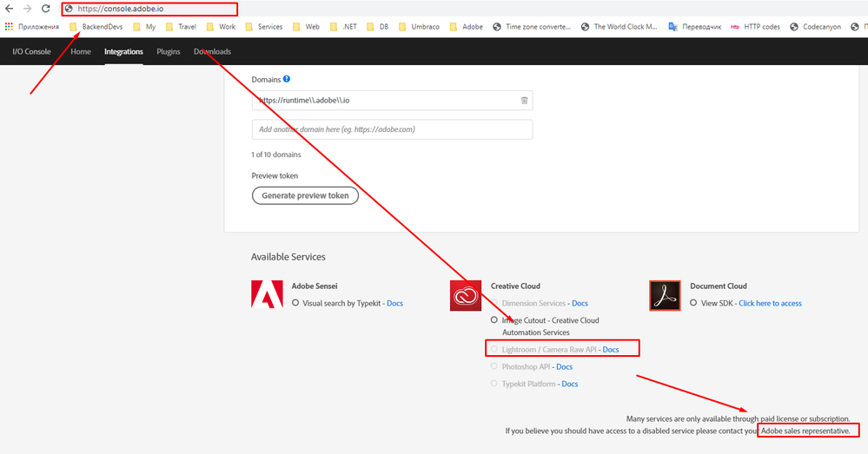Select Typekit Platform radio
Image resolution: width=868 pixels, height=454 pixels.
(494, 383)
